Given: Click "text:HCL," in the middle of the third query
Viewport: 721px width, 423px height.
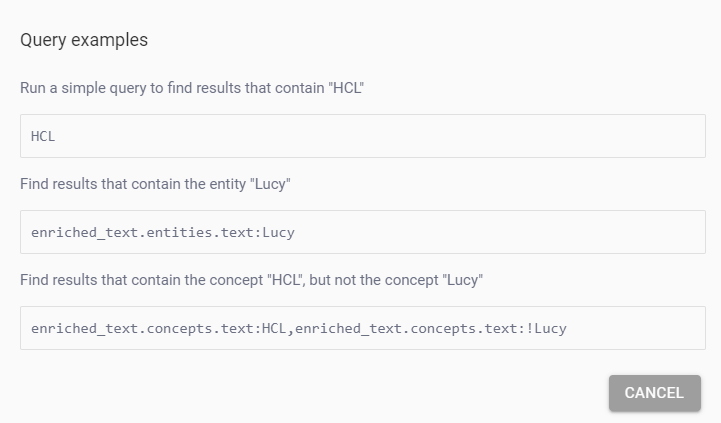Looking at the screenshot, I should click(255, 328).
